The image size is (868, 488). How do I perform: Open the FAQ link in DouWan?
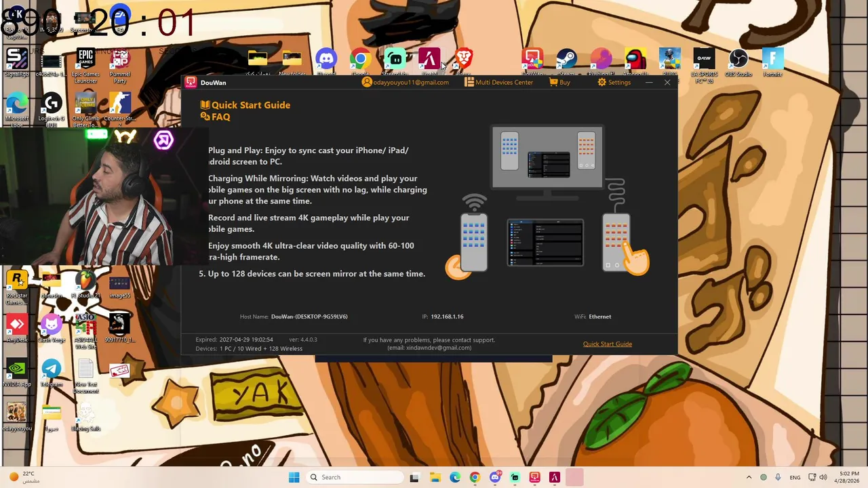pos(216,117)
